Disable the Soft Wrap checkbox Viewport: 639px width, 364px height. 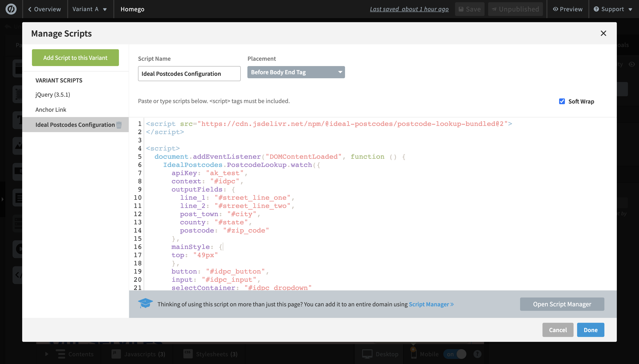pyautogui.click(x=562, y=101)
